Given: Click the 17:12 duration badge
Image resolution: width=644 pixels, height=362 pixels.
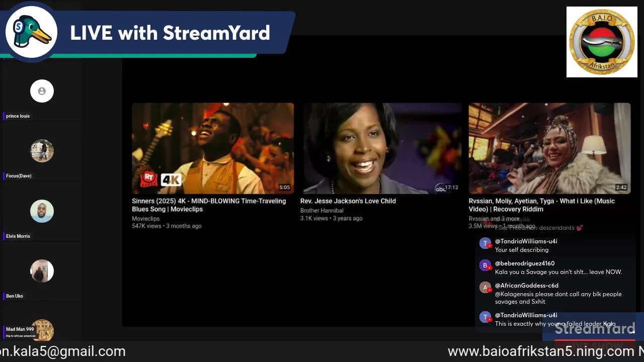Looking at the screenshot, I should (451, 188).
